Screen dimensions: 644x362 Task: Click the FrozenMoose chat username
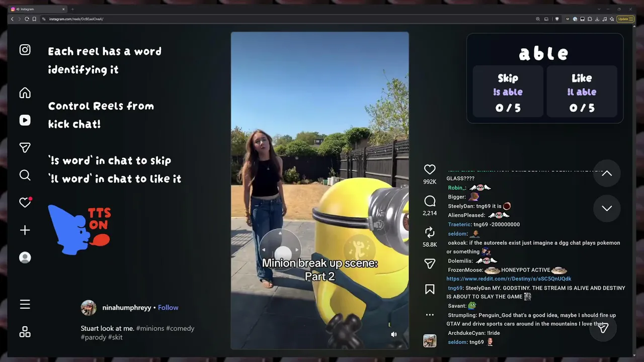tap(465, 270)
